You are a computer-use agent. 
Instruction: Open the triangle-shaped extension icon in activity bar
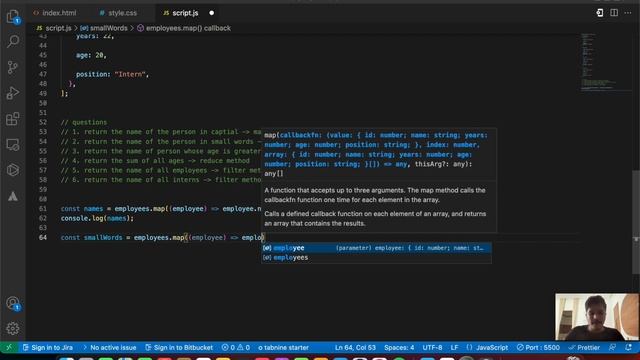click(13, 196)
